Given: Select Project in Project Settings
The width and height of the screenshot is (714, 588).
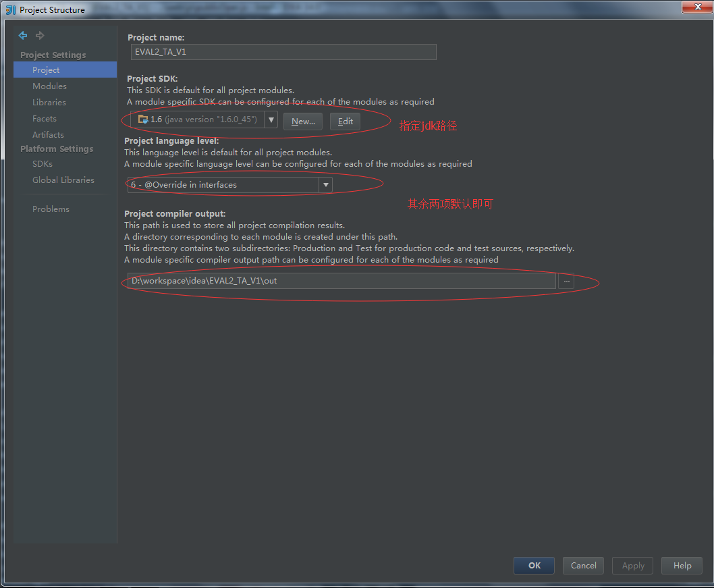Looking at the screenshot, I should click(65, 70).
